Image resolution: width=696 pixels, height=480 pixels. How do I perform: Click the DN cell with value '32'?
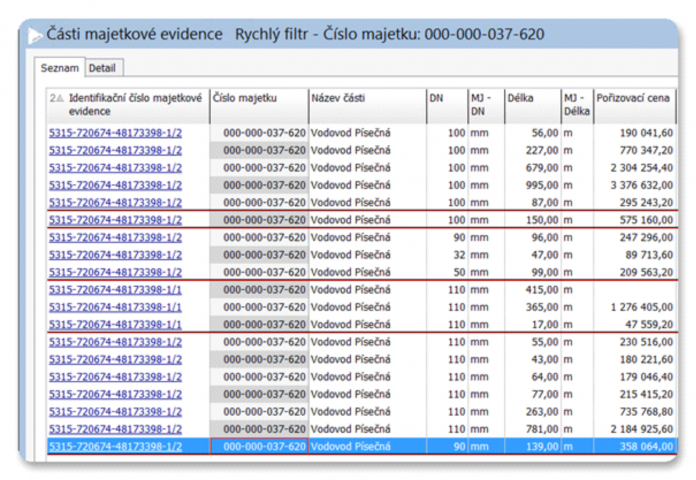(x=447, y=255)
